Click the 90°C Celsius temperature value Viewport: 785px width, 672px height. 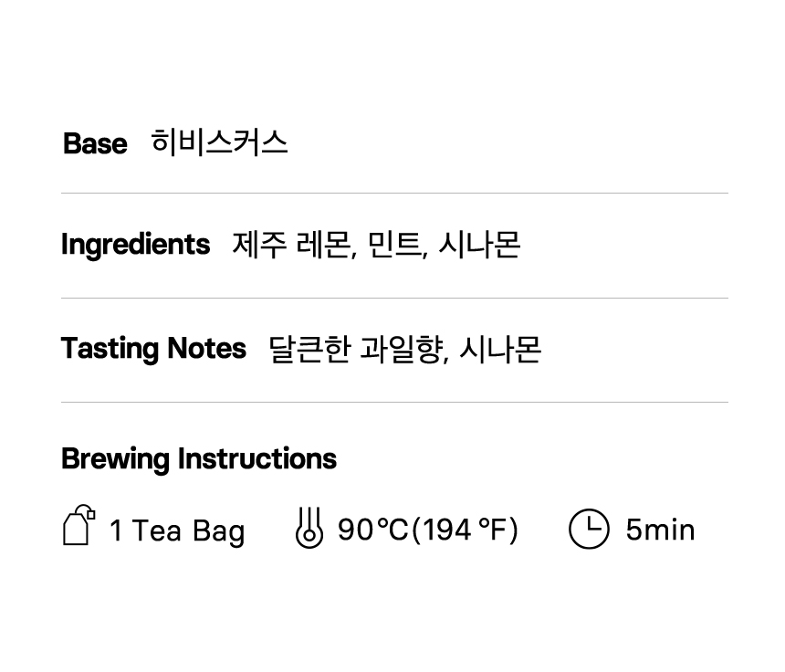click(x=372, y=530)
